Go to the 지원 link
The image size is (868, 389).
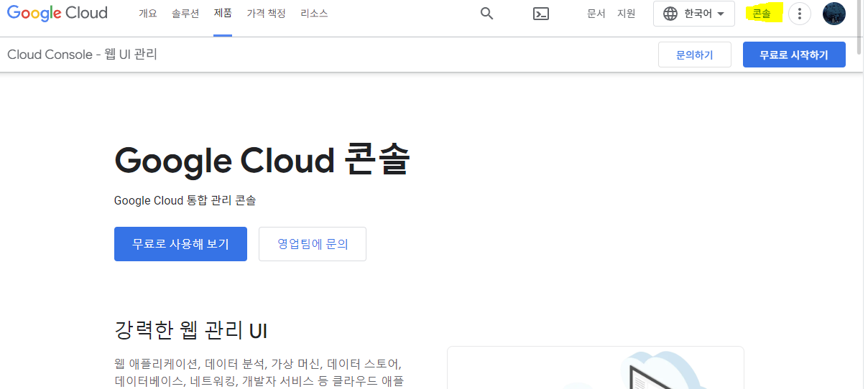coord(627,14)
